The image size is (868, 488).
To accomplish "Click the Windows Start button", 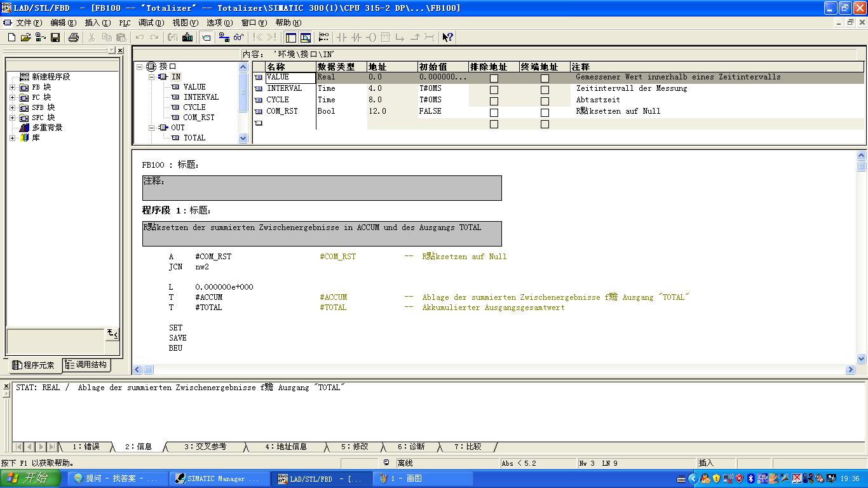I will point(31,478).
